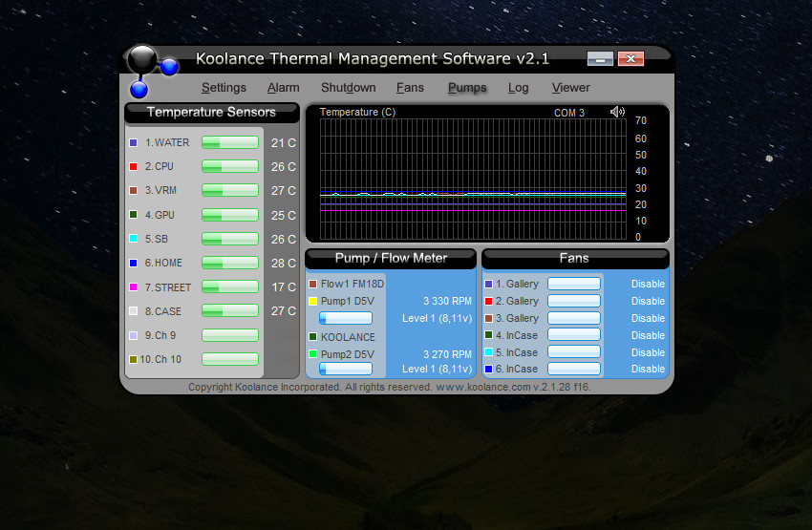Click the olive 10.Ch 10 color swatch
This screenshot has height=530, width=812.
[133, 359]
